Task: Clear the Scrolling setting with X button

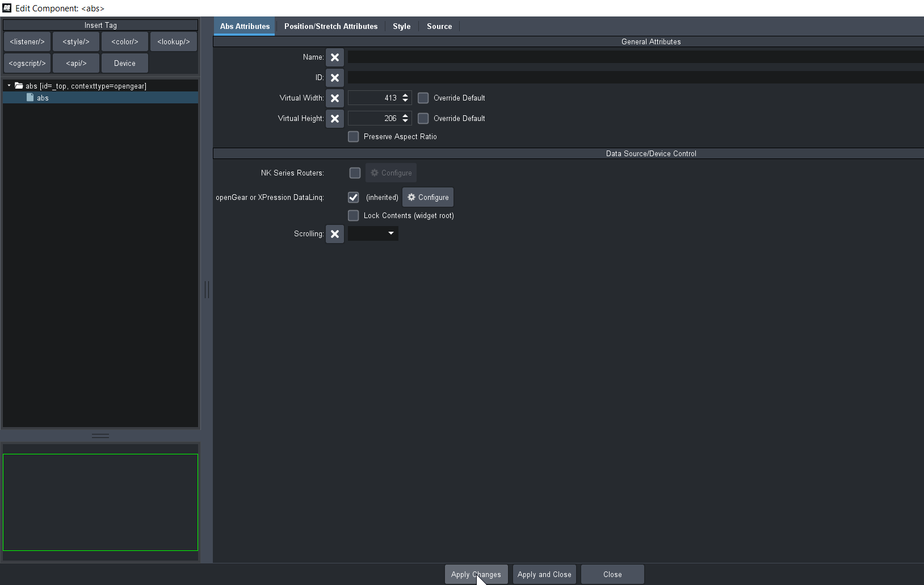Action: pyautogui.click(x=335, y=234)
